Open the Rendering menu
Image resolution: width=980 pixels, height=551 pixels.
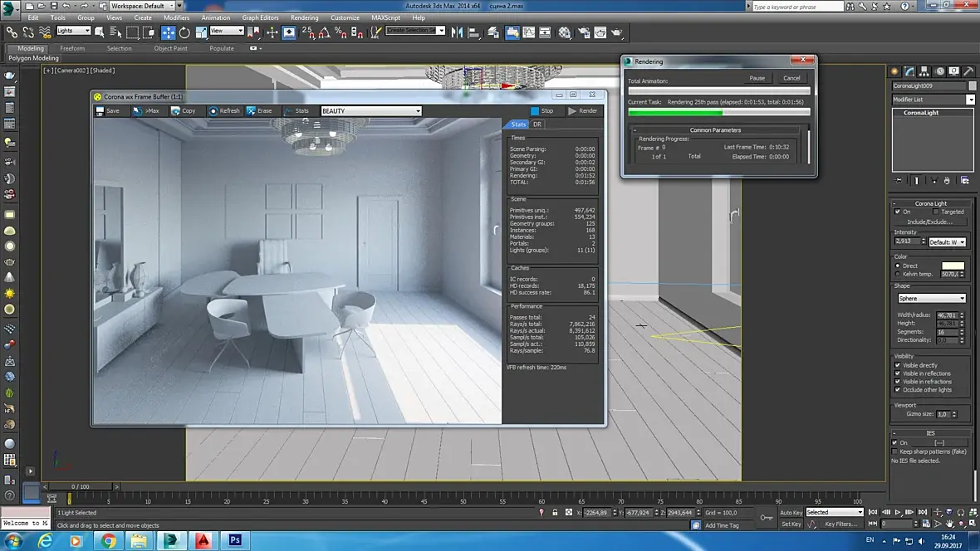point(304,17)
